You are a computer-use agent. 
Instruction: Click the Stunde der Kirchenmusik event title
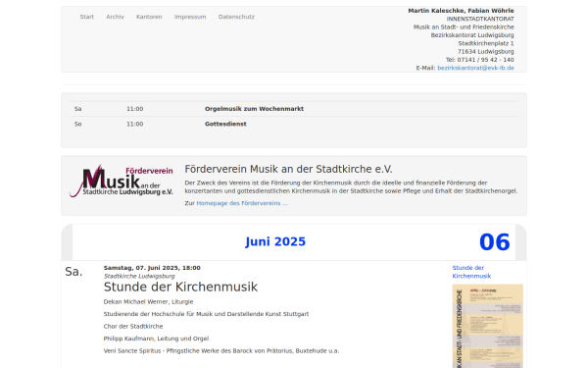tap(180, 287)
